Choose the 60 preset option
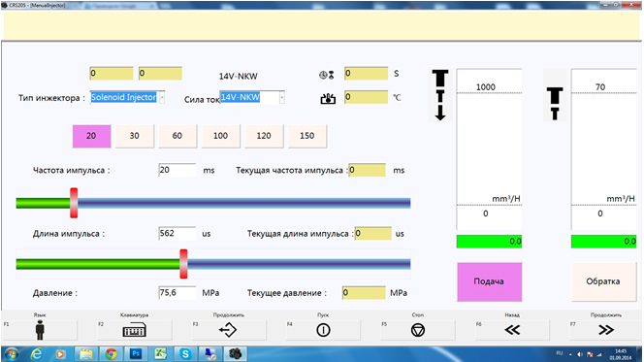644x362 pixels. pos(177,136)
